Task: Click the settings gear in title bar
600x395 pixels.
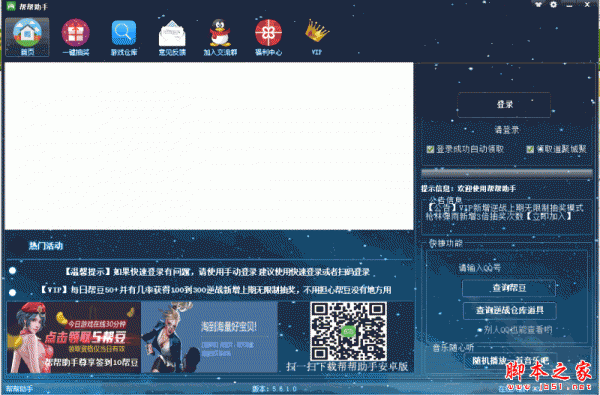Action: pos(553,5)
